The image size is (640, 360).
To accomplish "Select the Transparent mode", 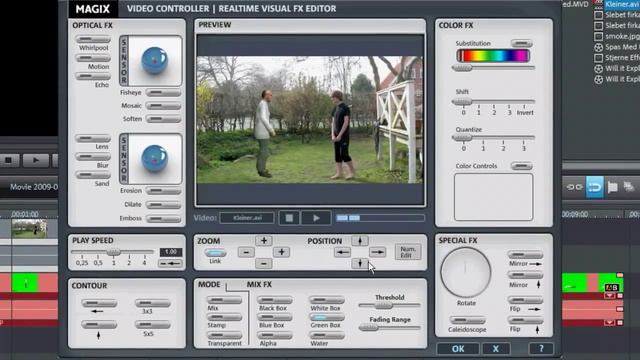I will pos(224,336).
